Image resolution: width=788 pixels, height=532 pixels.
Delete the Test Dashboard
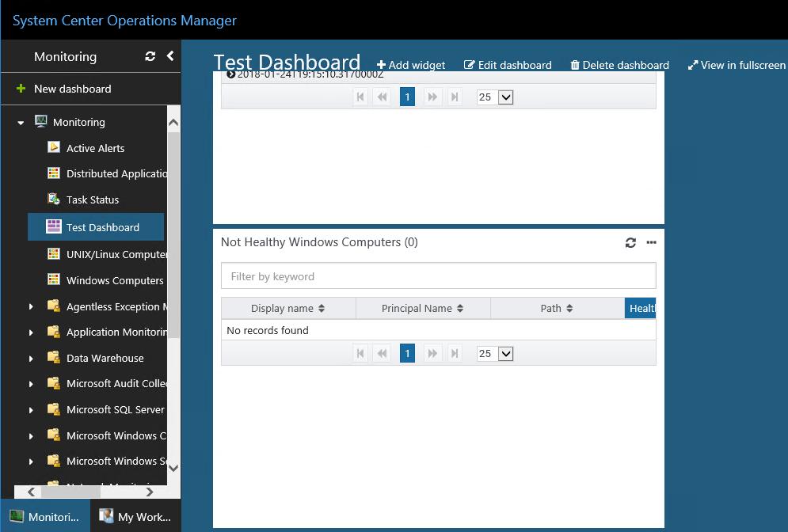(x=619, y=65)
